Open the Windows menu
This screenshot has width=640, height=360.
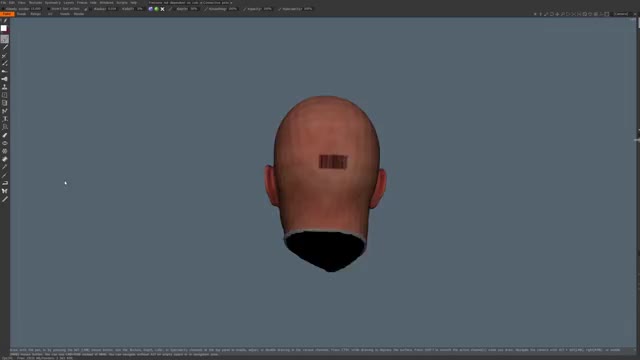(x=107, y=2)
